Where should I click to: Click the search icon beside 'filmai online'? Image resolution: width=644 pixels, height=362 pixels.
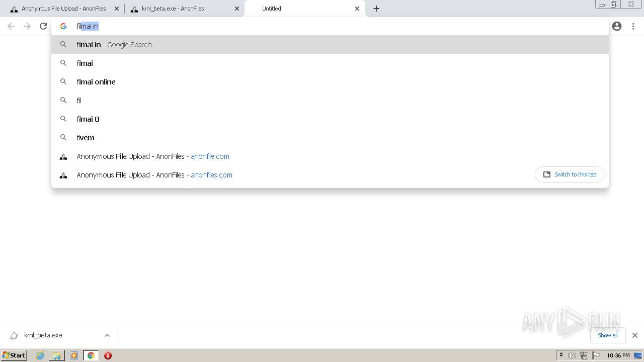63,81
